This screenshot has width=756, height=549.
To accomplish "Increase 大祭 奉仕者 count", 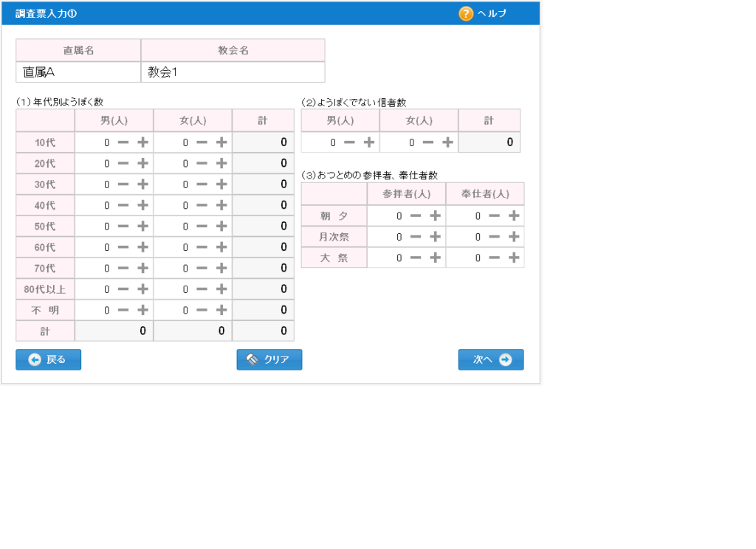I will tap(514, 258).
